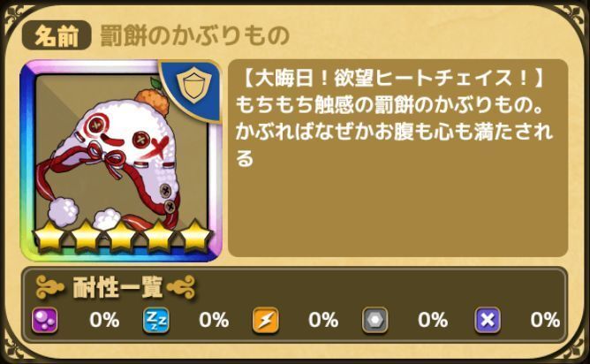
Task: Click the gray hexagon petrify resistance icon
Action: (375, 321)
